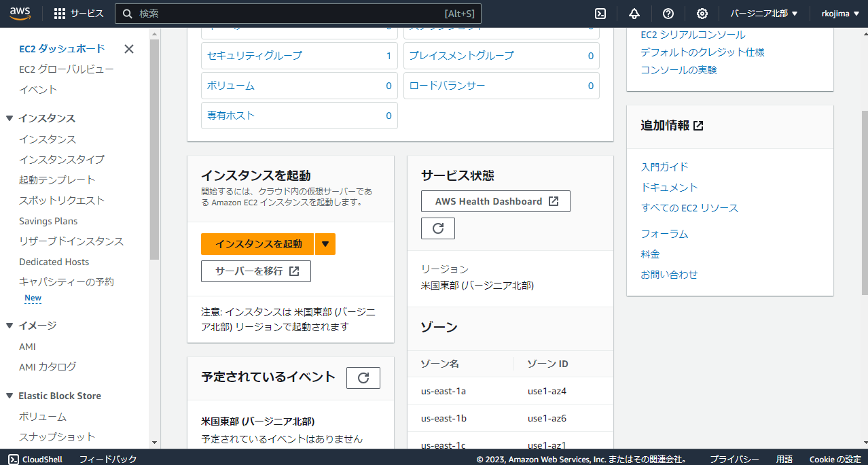Viewport: 868px width, 465px height.
Task: Open ドキュメント link
Action: point(669,187)
